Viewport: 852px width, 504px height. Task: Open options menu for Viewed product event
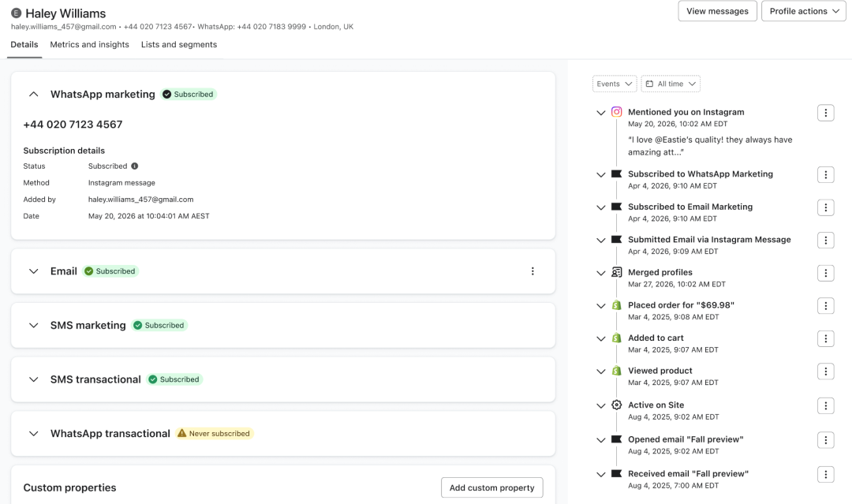825,371
